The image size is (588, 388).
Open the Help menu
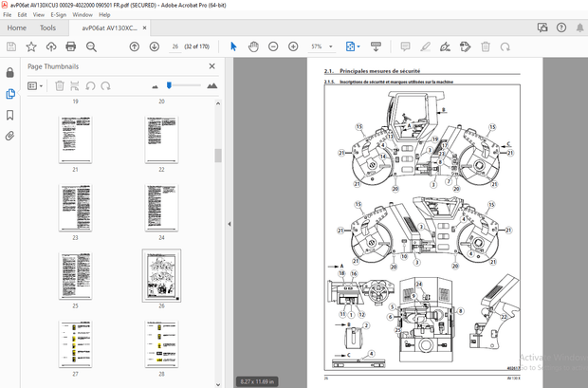coord(104,14)
